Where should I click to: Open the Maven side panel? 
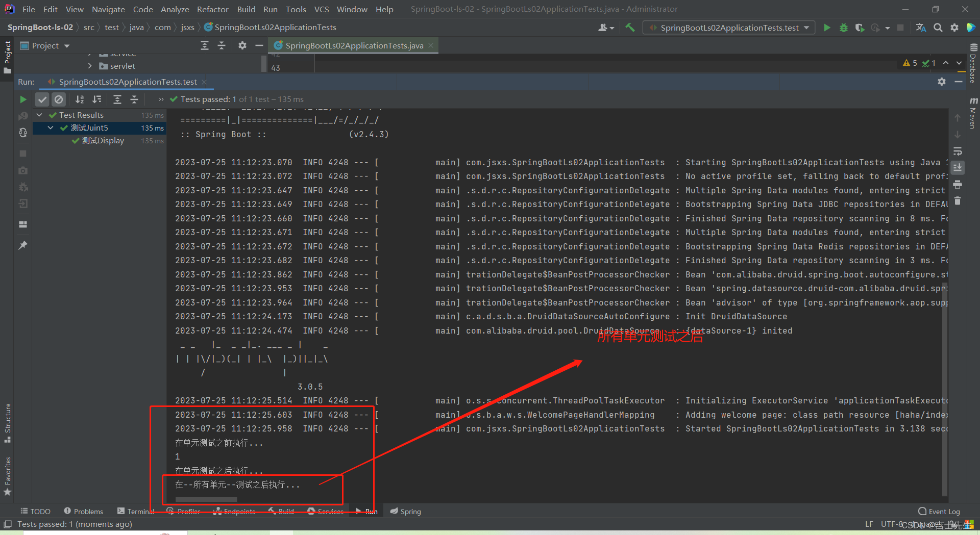pyautogui.click(x=973, y=112)
